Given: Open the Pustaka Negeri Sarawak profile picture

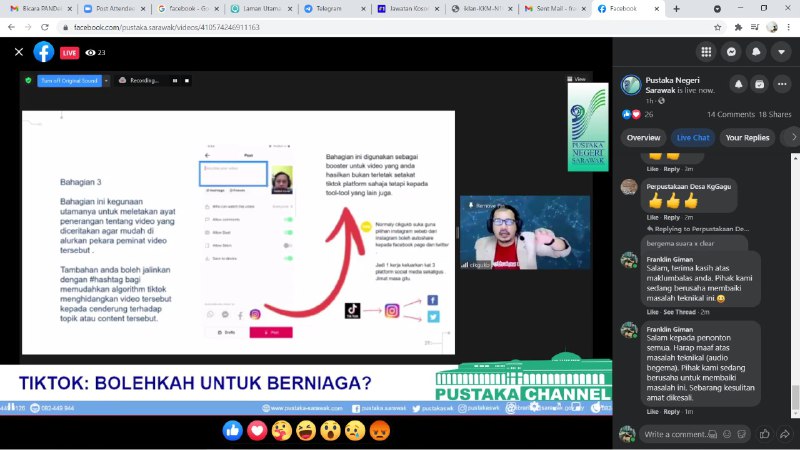Looking at the screenshot, I should (x=631, y=85).
